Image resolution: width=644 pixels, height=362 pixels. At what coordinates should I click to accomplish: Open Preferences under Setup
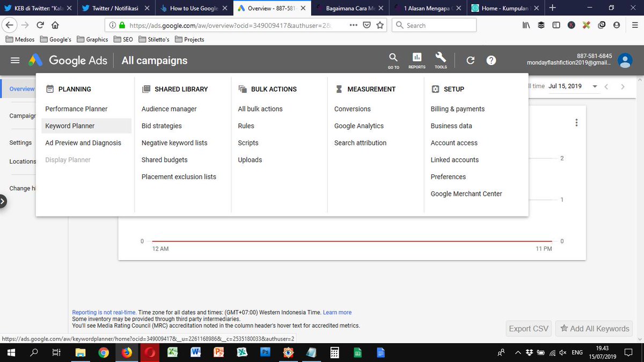[448, 177]
